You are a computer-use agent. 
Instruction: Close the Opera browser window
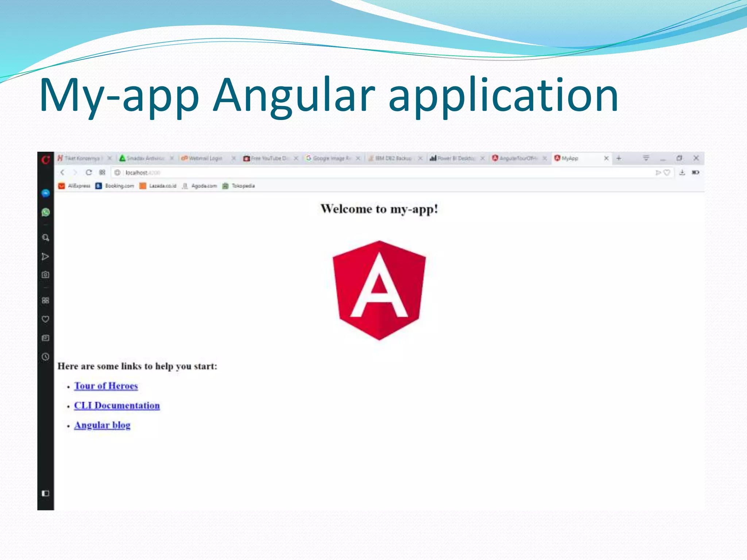[x=696, y=158]
